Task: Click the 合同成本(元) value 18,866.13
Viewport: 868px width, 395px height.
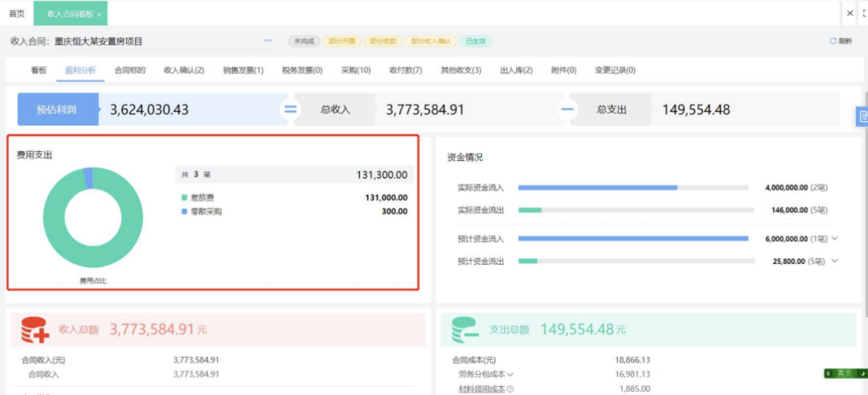Action: [633, 360]
